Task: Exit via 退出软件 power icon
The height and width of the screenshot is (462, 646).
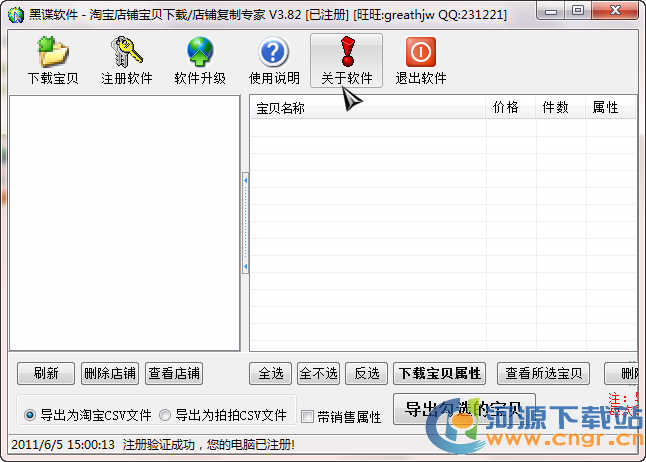Action: point(421,61)
